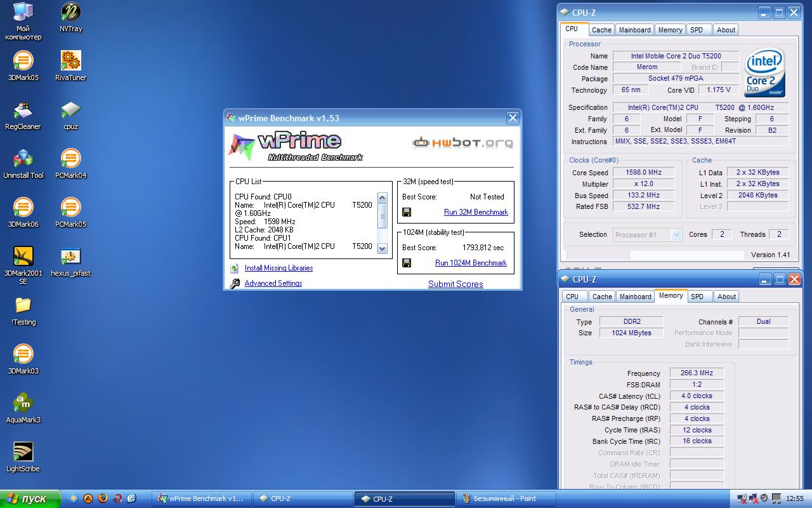Open the cpuz desktop shortcut
812x508 pixels.
coord(70,115)
